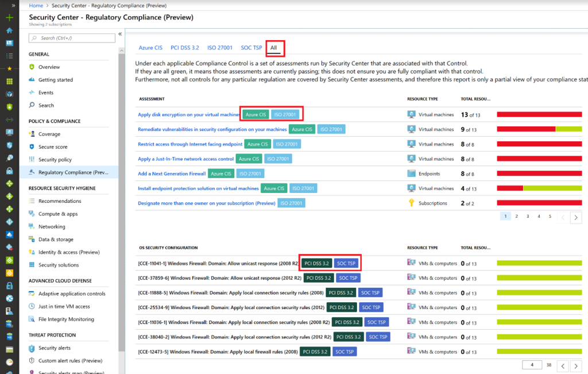The width and height of the screenshot is (588, 374).
Task: Select the CCE-38040-2 Windows Firewall row text
Action: pyautogui.click(x=234, y=337)
